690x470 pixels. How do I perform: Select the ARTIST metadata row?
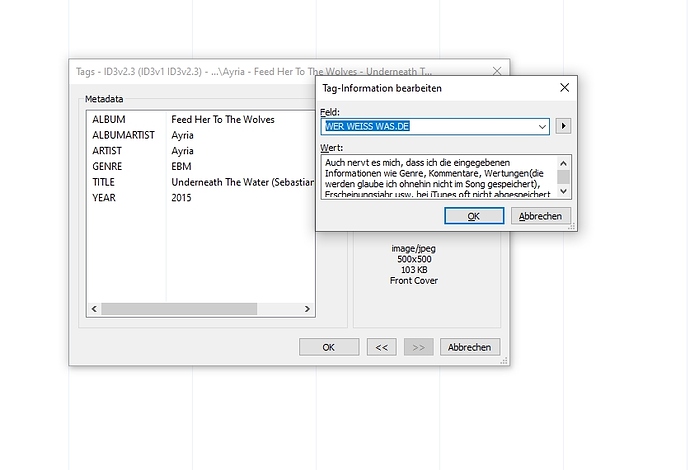coord(201,151)
